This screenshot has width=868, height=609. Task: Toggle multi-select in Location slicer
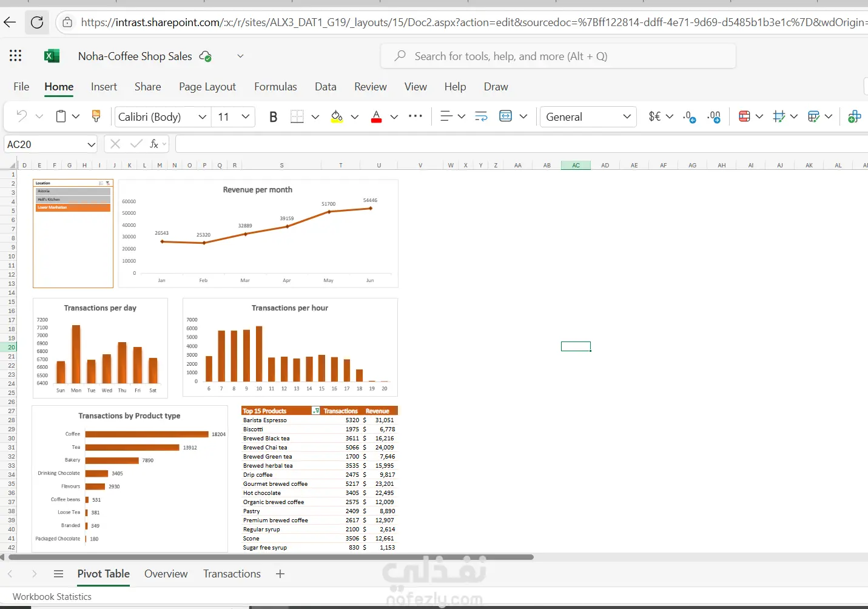(x=101, y=183)
